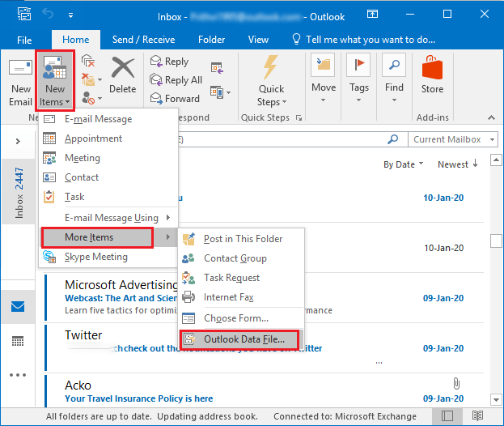Open the File tab

[x=24, y=39]
